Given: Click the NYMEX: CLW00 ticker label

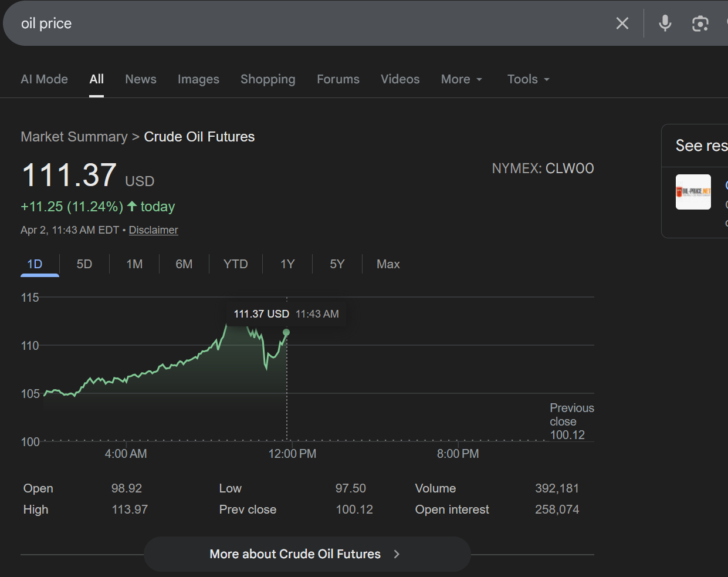Looking at the screenshot, I should click(543, 168).
